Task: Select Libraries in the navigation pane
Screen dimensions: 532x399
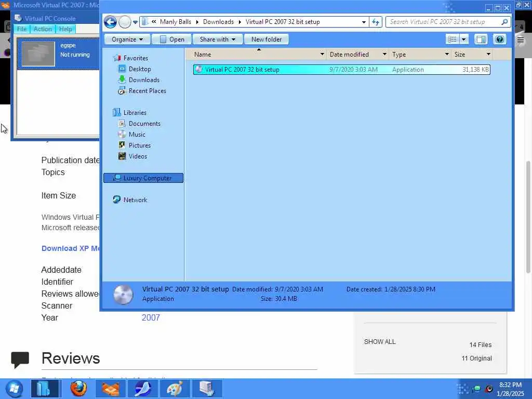Action: coord(135,113)
